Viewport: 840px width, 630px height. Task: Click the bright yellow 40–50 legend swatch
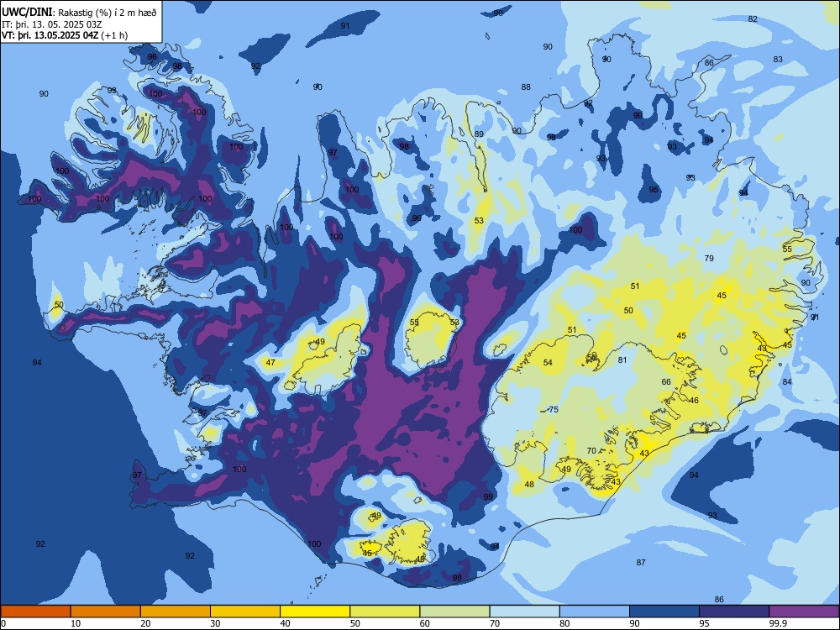[x=315, y=612]
